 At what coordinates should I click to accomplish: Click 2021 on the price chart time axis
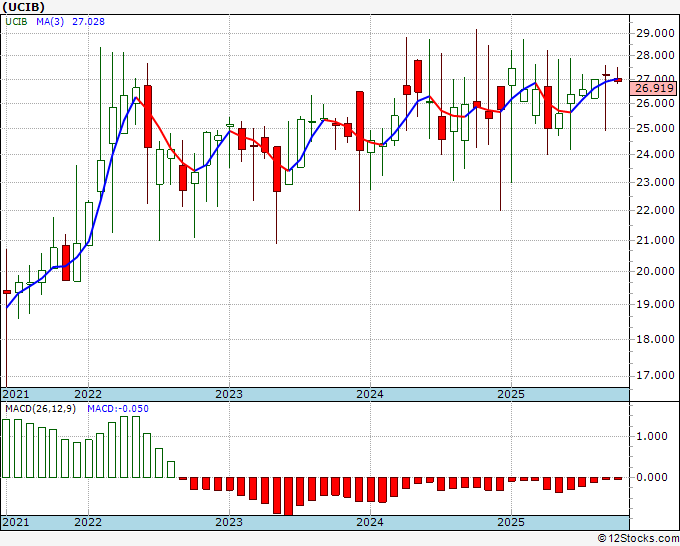click(x=16, y=394)
